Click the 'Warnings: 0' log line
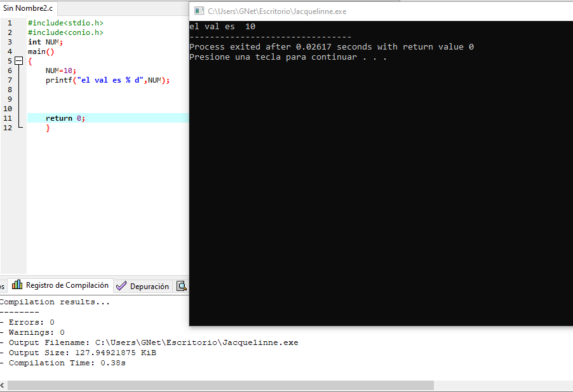 32,332
